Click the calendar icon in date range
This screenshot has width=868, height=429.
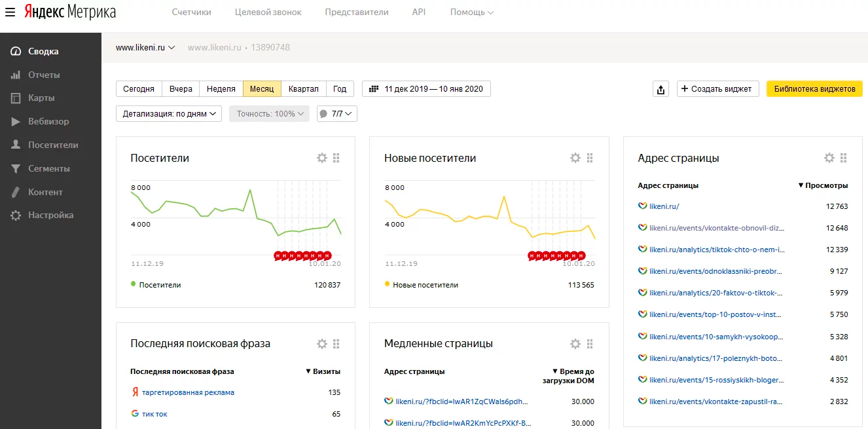pos(374,89)
